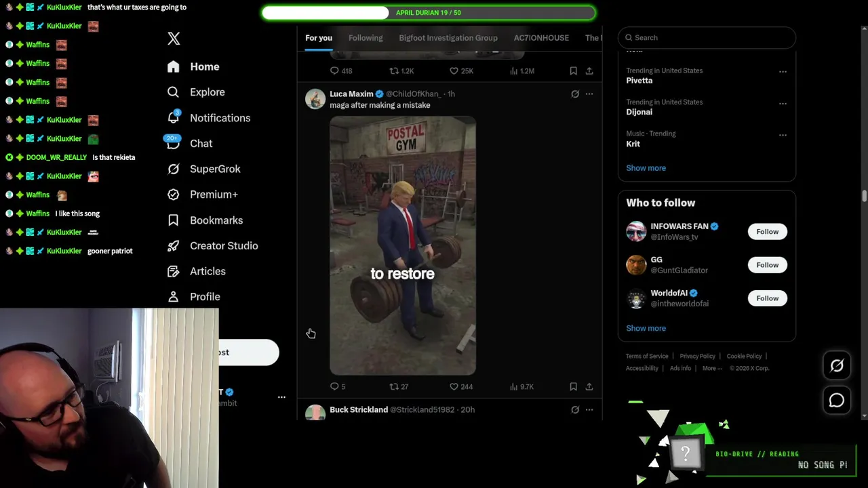Bookmark the post with 25K likes
This screenshot has height=488, width=868.
point(574,70)
